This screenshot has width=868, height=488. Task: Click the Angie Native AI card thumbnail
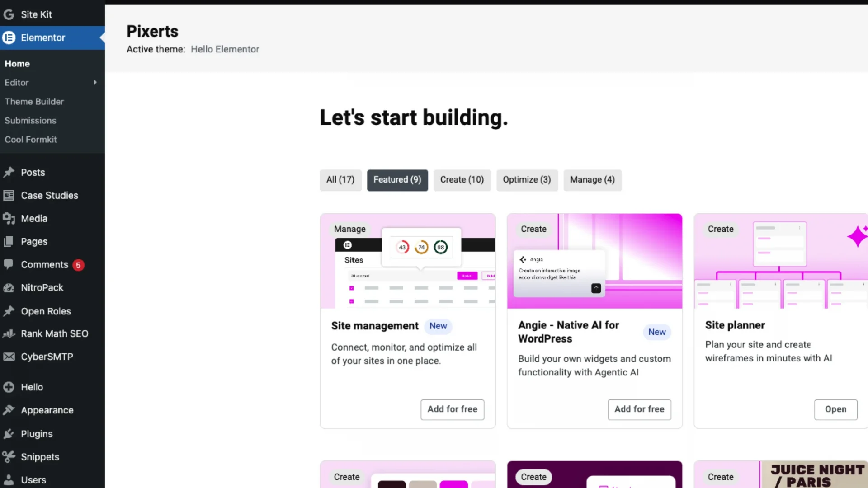point(594,261)
